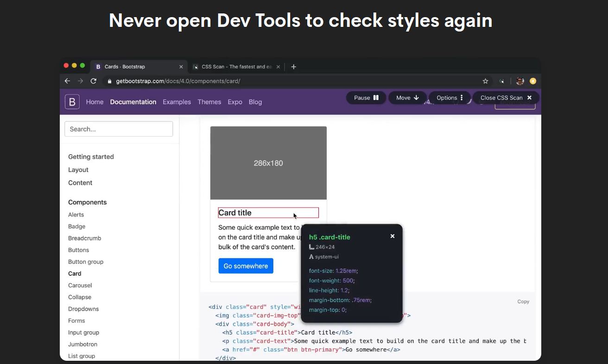Copy the card code snippet
Screen dimensions: 608x364
coord(523,301)
